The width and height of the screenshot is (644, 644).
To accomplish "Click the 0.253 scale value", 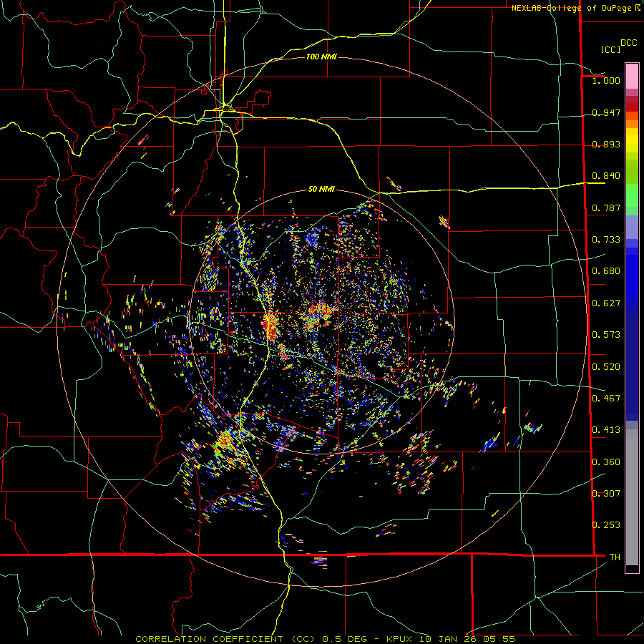I will (606, 525).
